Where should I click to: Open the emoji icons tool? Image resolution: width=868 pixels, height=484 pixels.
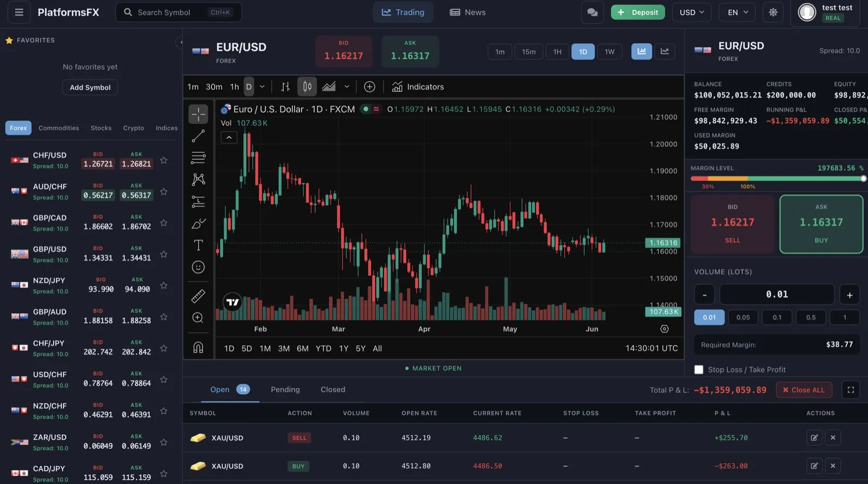pos(199,267)
